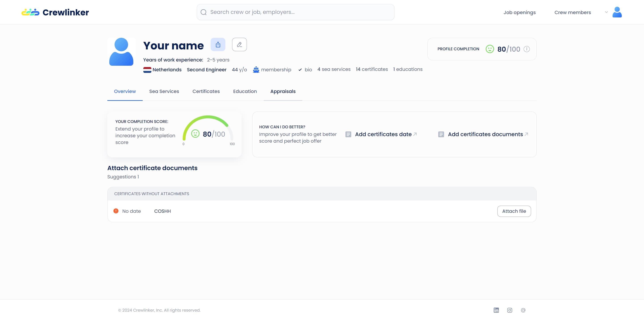
Task: Switch to the Certificates tab
Action: point(206,91)
